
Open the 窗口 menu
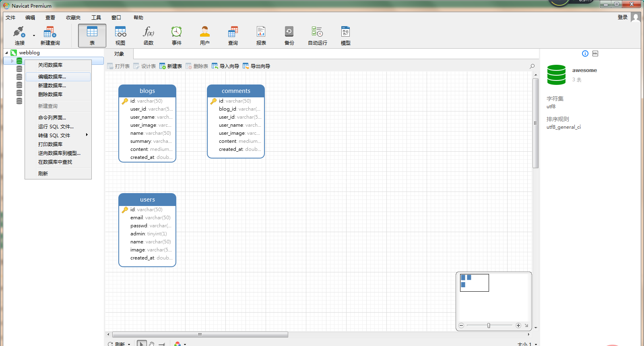116,18
